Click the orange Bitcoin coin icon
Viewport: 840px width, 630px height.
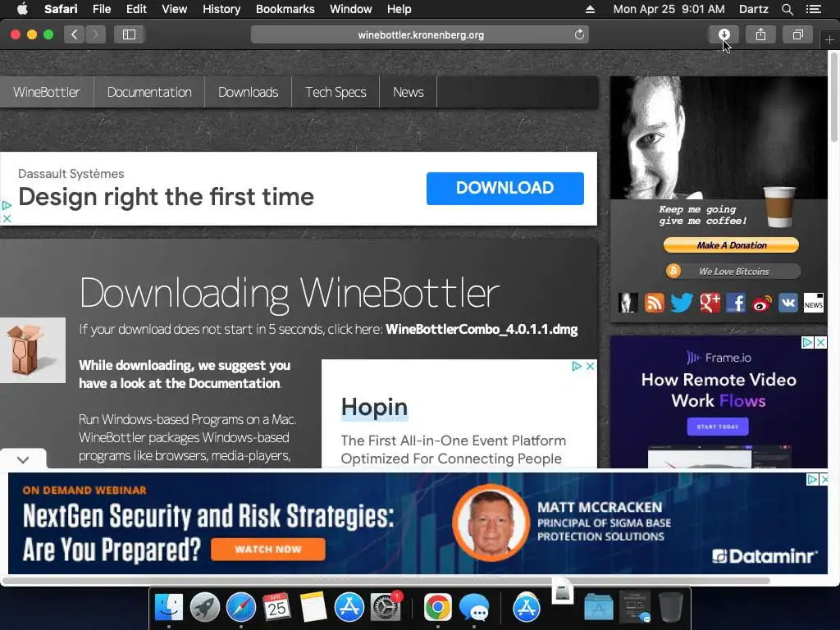(673, 271)
